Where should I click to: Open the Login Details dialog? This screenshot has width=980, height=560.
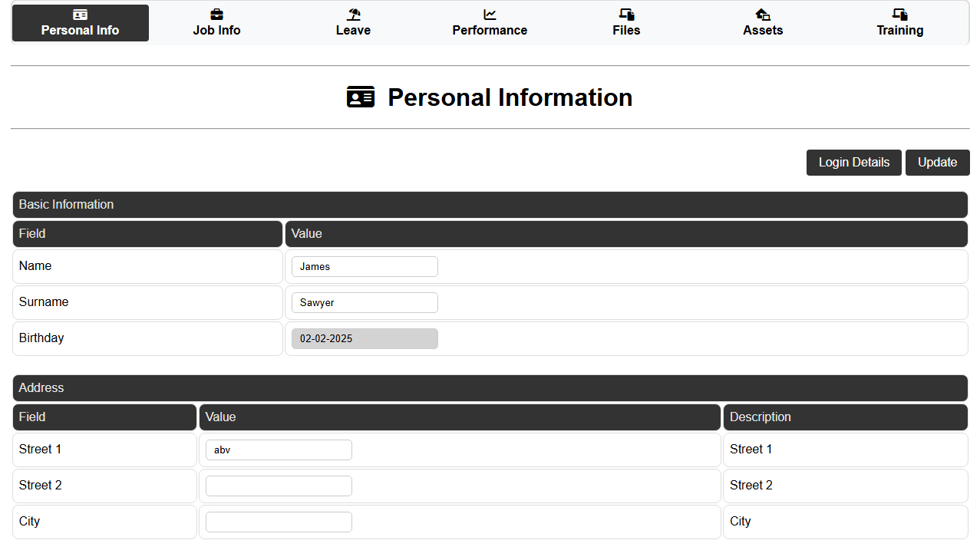[x=853, y=163]
